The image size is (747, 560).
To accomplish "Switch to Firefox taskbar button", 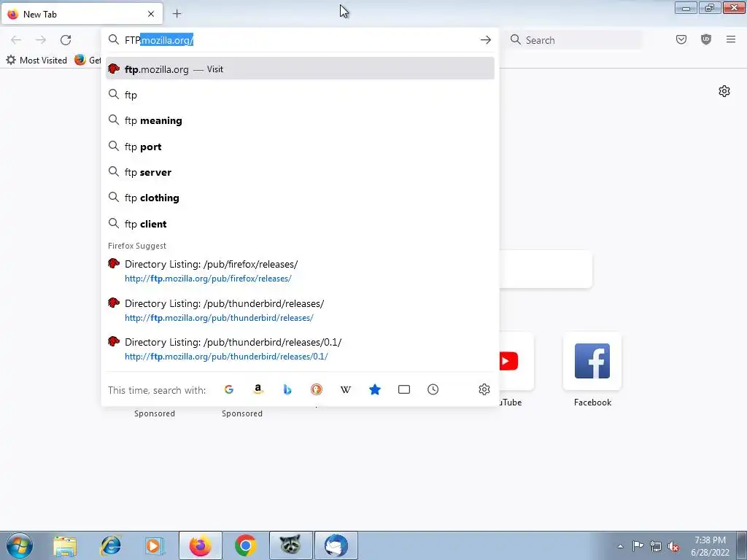I will pyautogui.click(x=201, y=545).
